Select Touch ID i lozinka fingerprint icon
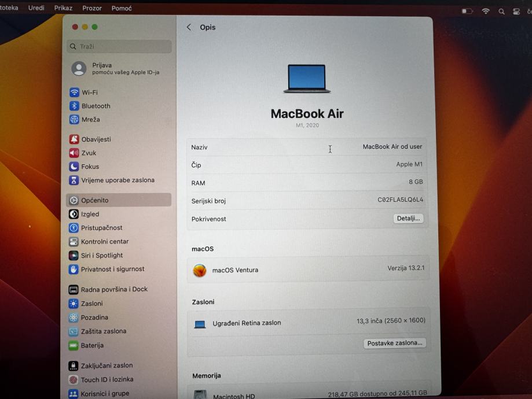This screenshot has height=399, width=532. tap(74, 380)
